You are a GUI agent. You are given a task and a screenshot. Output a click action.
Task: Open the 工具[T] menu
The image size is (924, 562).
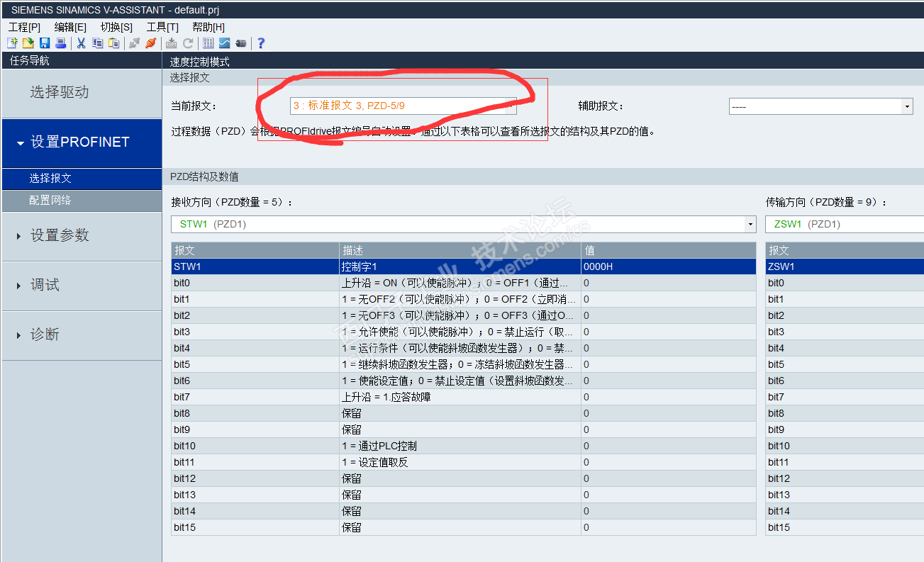pos(162,27)
